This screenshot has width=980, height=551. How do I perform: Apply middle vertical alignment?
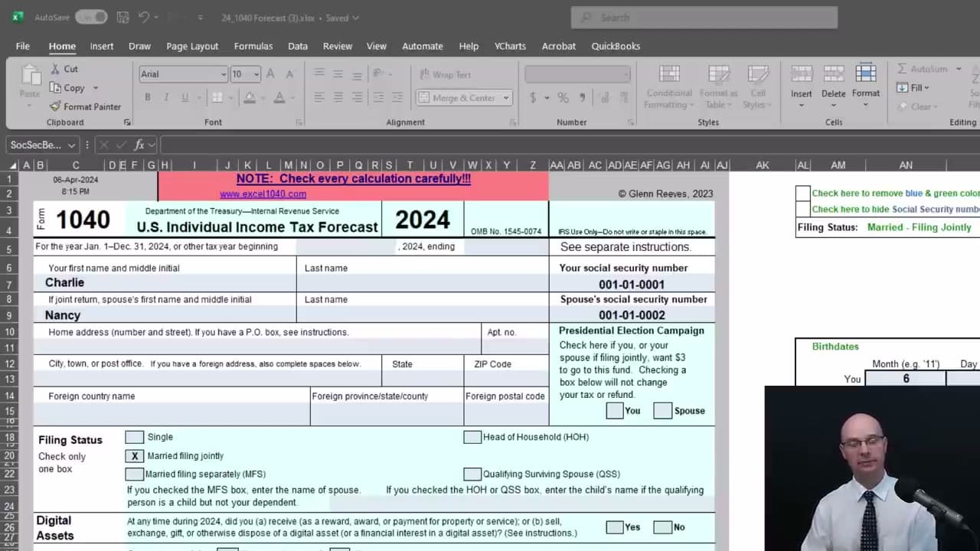[338, 74]
